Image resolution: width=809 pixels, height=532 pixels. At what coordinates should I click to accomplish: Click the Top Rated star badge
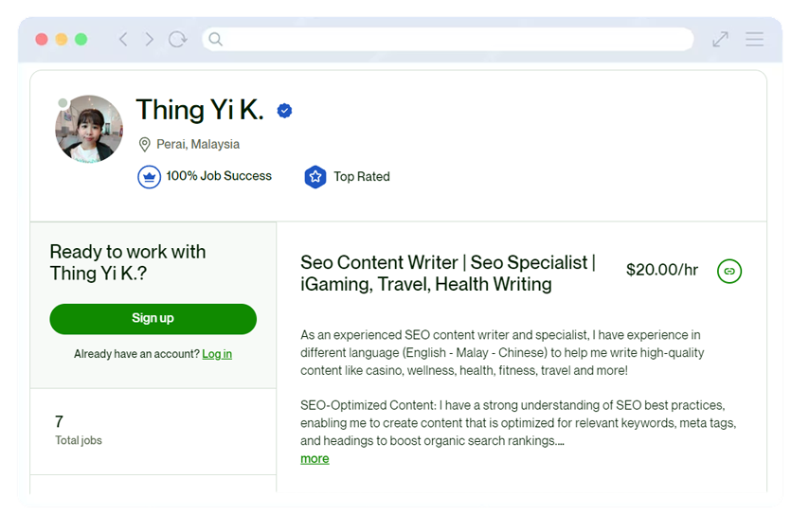click(x=315, y=177)
